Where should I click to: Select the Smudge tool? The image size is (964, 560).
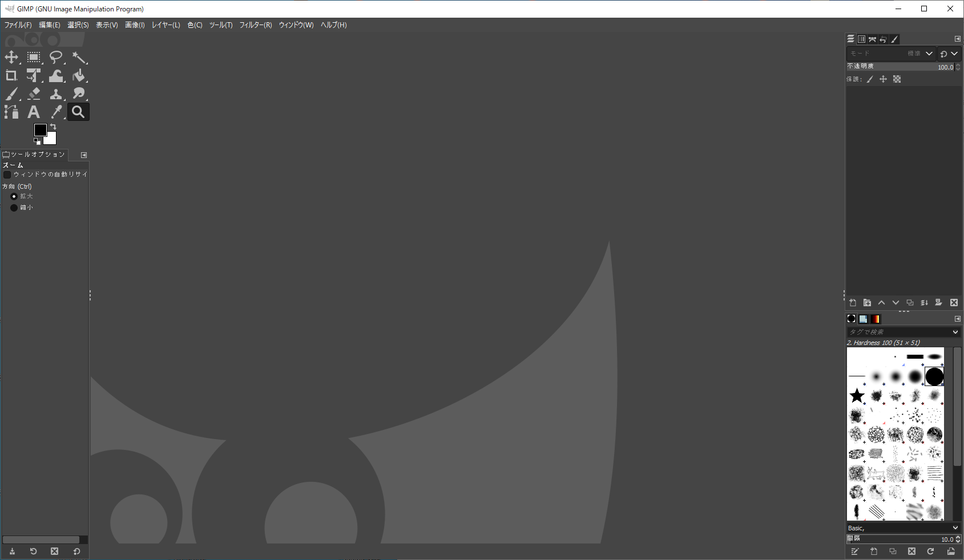79,94
